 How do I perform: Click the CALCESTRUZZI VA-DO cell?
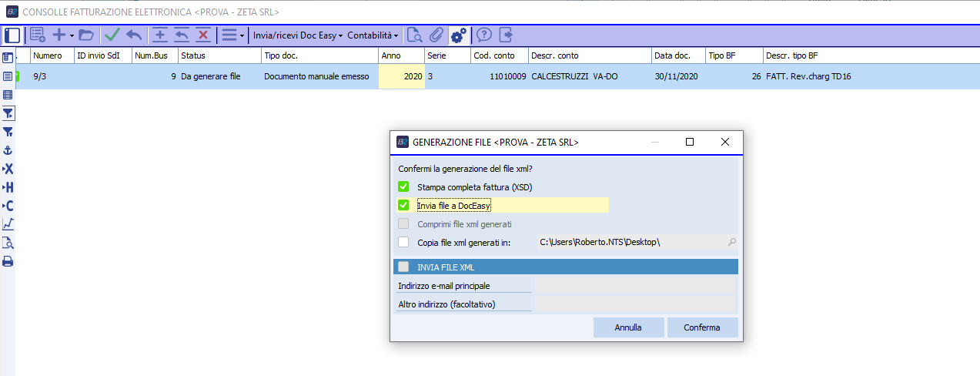click(590, 76)
